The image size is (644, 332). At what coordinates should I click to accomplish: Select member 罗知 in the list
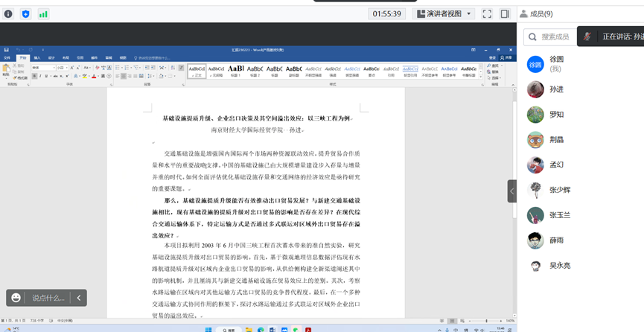click(x=556, y=115)
